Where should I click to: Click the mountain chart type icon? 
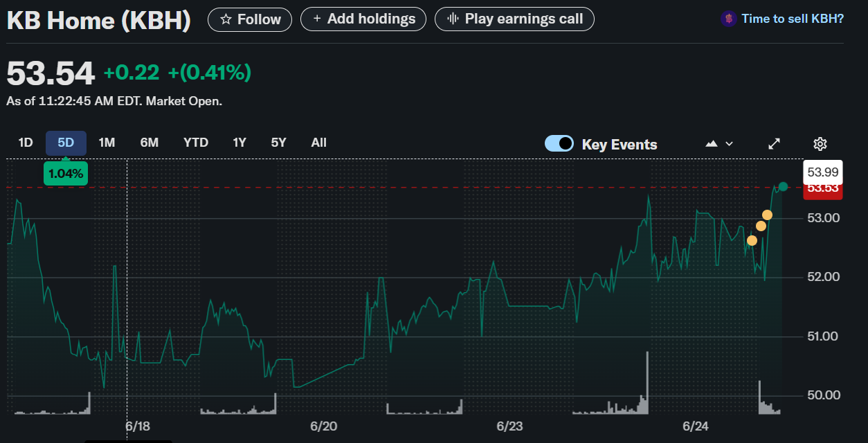pos(712,144)
